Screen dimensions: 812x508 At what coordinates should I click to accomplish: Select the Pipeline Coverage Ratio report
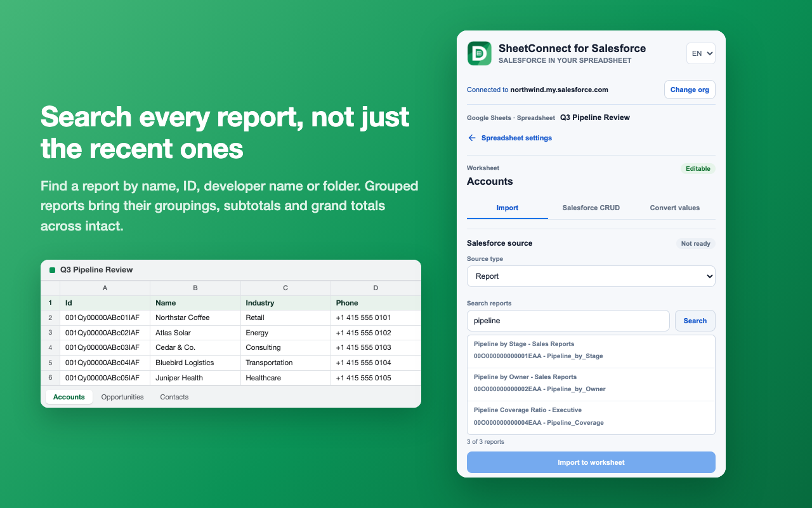591,417
